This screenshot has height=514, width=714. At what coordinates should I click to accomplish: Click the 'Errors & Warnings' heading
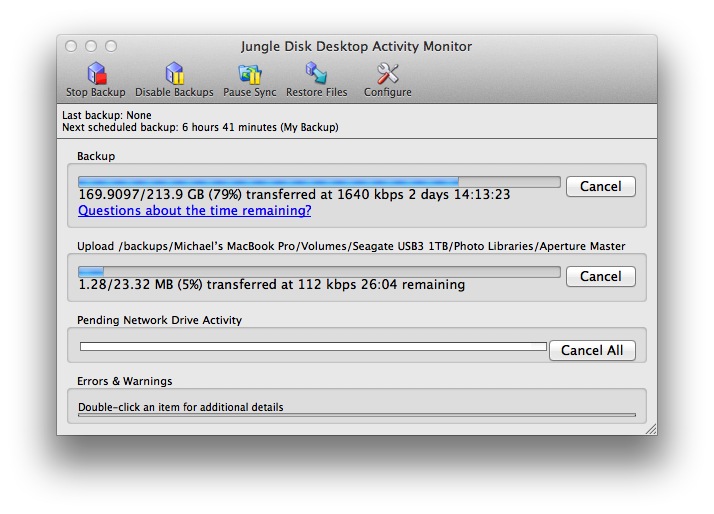125,381
